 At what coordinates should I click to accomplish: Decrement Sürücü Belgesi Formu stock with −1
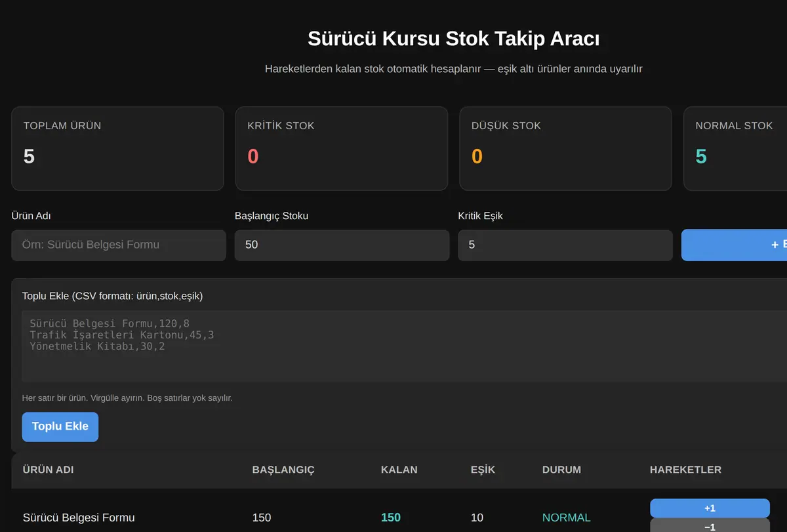[x=710, y=526]
